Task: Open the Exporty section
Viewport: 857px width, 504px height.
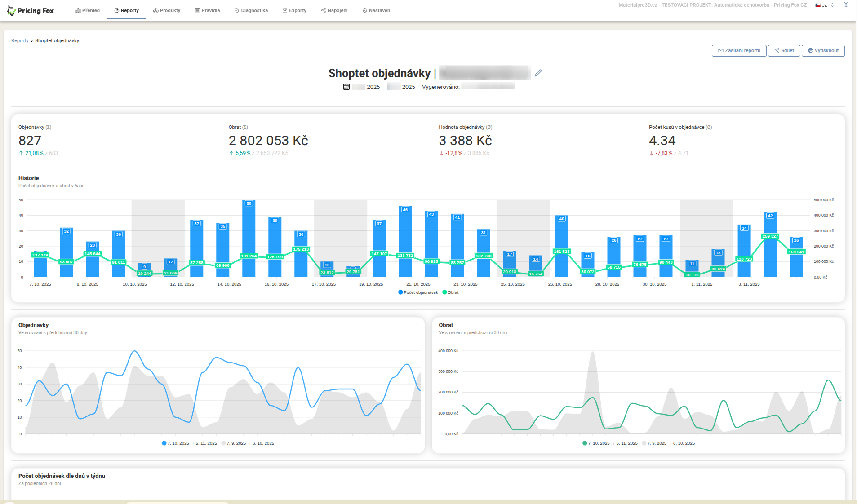Action: point(294,10)
